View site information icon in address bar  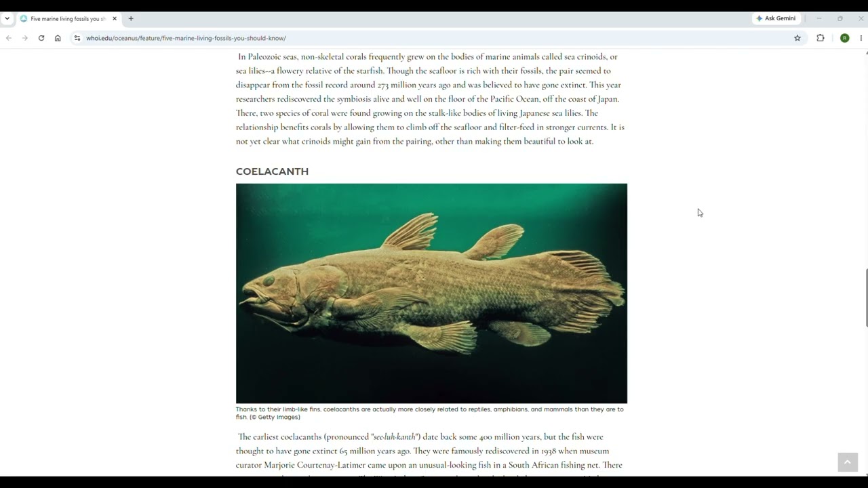[77, 38]
